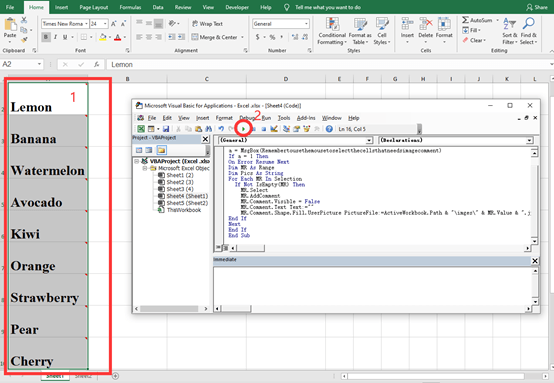Toggle Bottom Align in Excel ribbon
This screenshot has height=383, width=554.
click(x=159, y=24)
